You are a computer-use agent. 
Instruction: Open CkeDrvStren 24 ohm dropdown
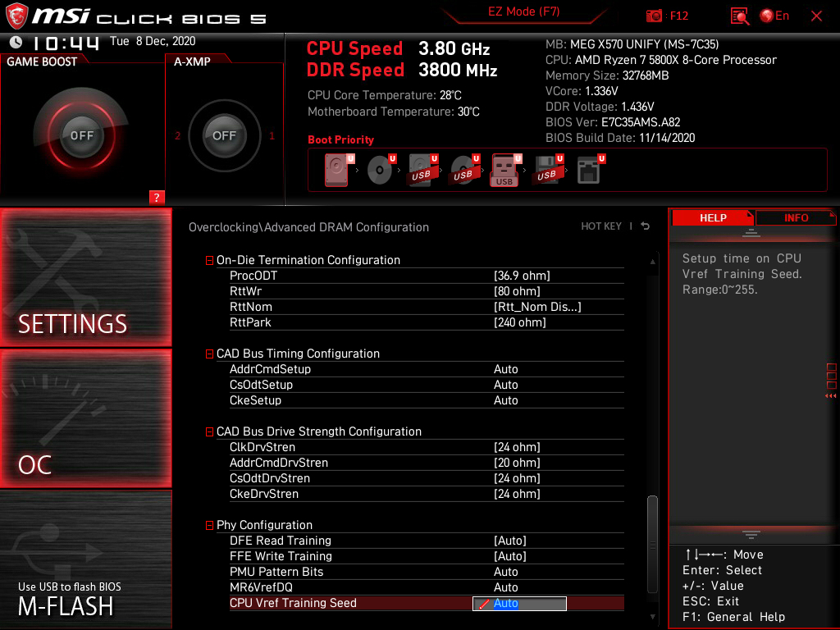[517, 494]
